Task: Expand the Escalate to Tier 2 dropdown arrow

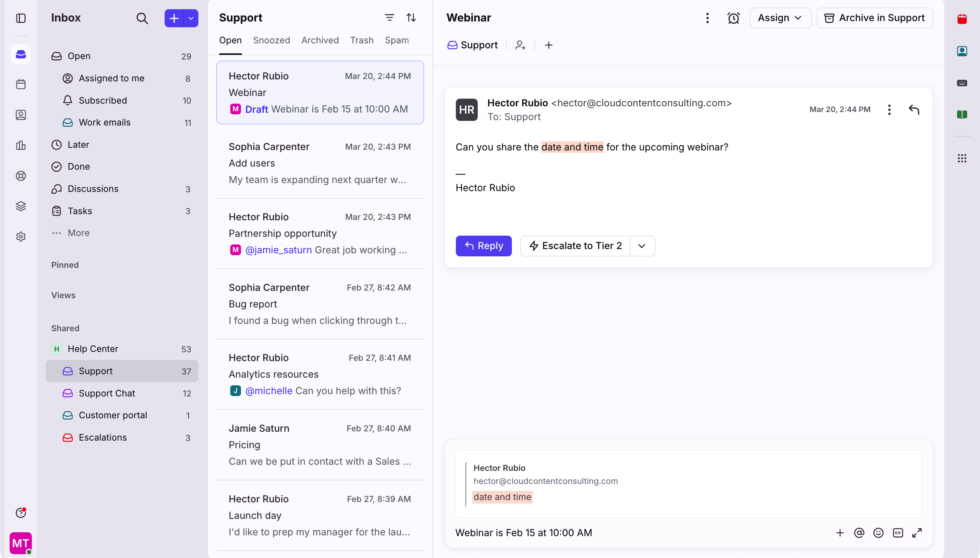Action: 642,246
